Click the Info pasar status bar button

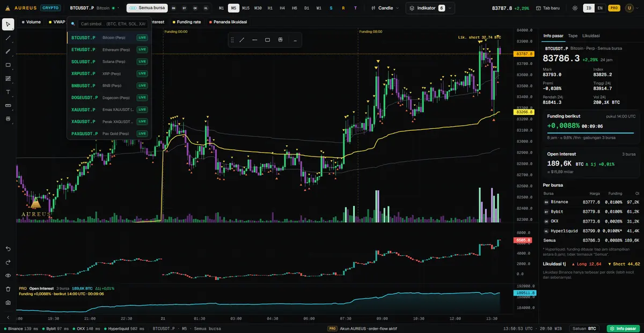click(x=623, y=328)
